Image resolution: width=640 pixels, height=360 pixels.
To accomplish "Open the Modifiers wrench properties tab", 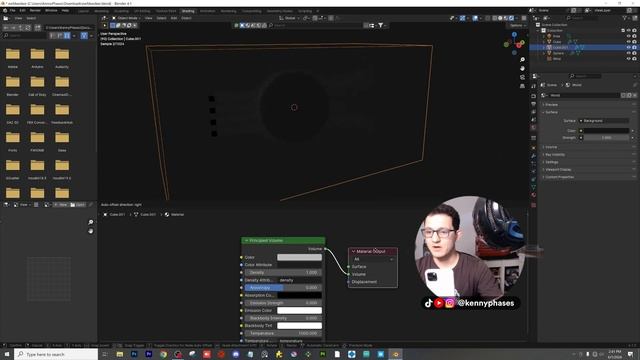I will click(533, 156).
